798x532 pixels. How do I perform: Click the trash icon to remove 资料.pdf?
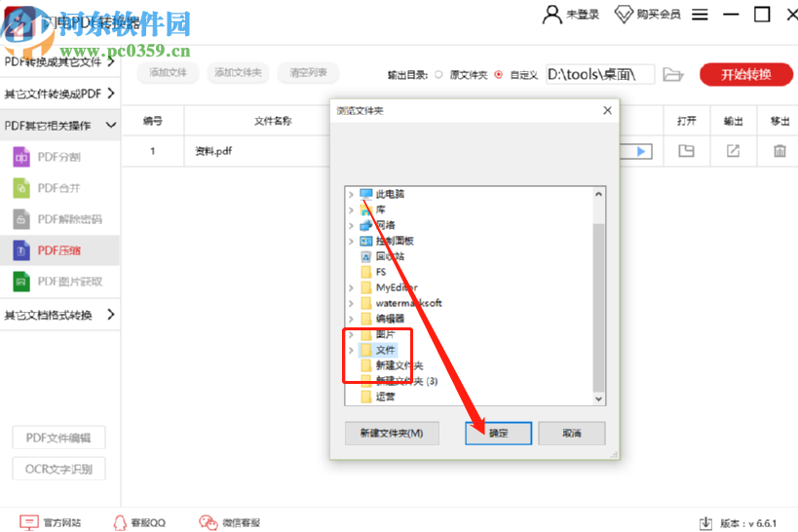pos(779,151)
